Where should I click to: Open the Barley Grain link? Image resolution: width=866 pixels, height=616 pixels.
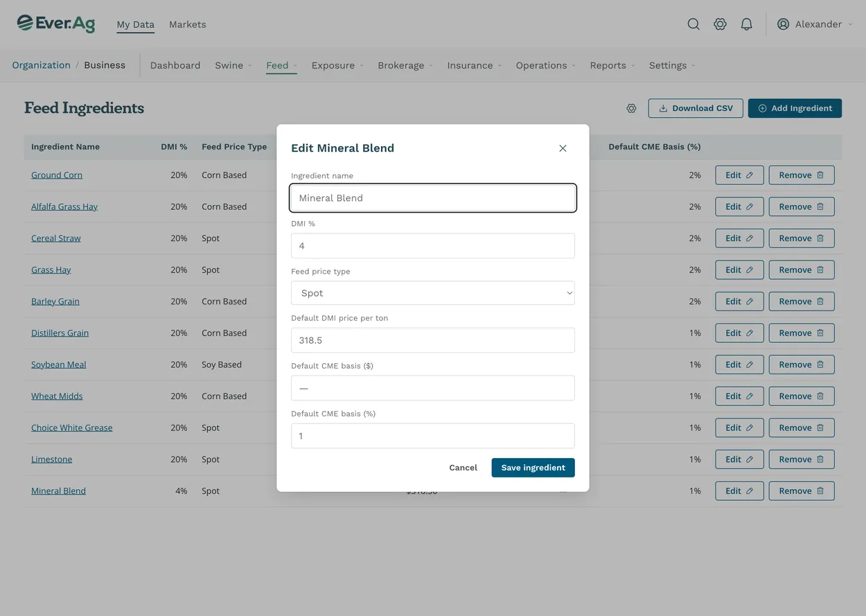click(55, 301)
